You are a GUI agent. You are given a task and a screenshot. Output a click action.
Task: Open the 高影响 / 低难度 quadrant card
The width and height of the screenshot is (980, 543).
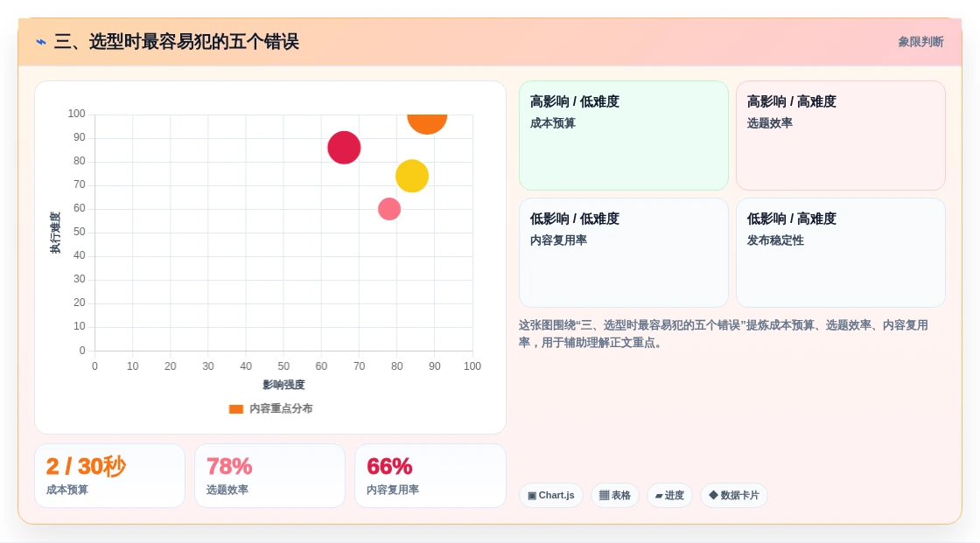point(624,135)
